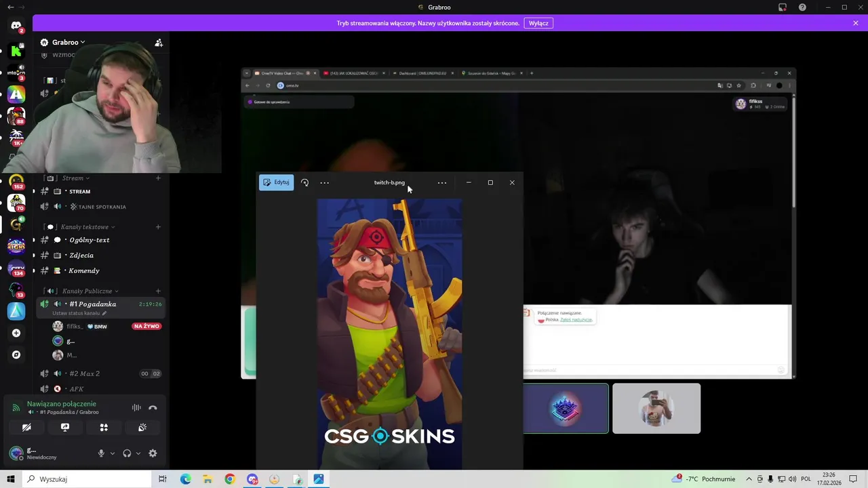Image resolution: width=868 pixels, height=488 pixels.
Task: Click CSGOSKINS image in Photos viewer
Action: pos(389,333)
